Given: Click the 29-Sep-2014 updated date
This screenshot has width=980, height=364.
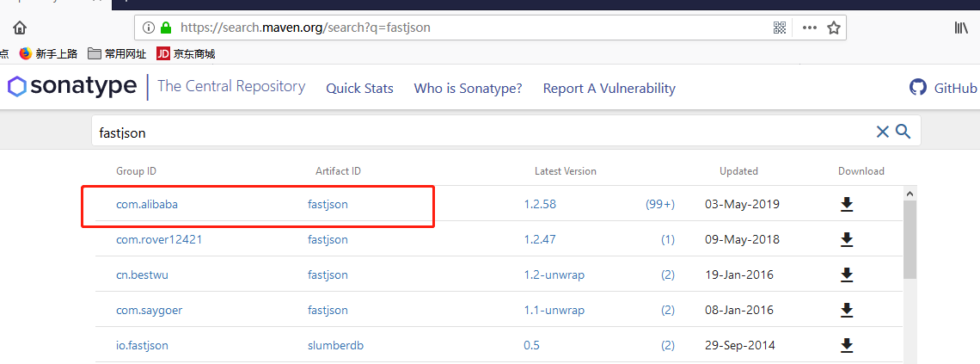Looking at the screenshot, I should (x=740, y=345).
